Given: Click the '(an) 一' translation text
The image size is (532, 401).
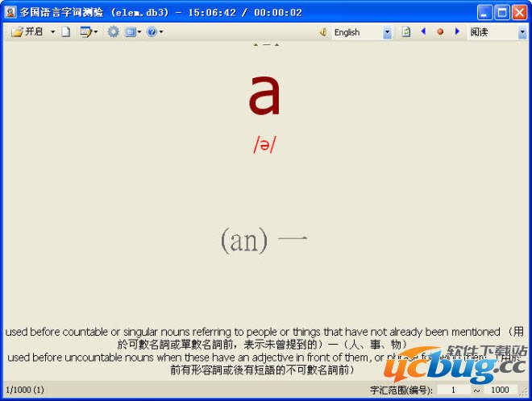Looking at the screenshot, I should click(x=264, y=240).
